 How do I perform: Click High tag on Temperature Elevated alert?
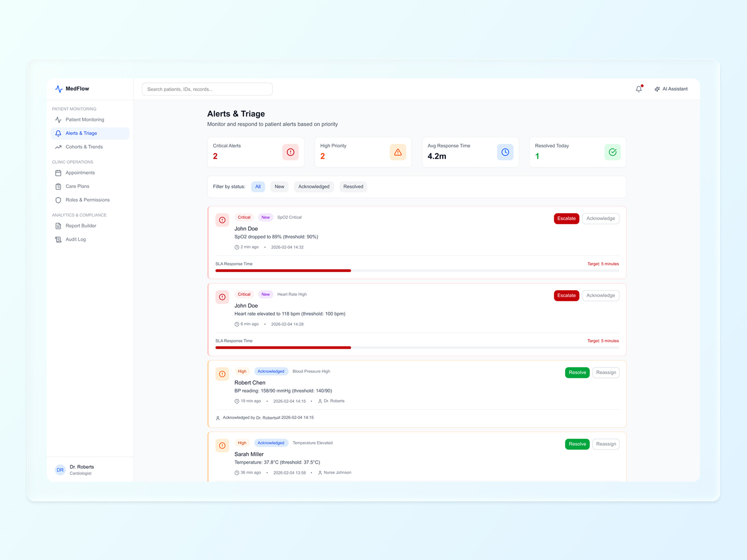point(242,443)
